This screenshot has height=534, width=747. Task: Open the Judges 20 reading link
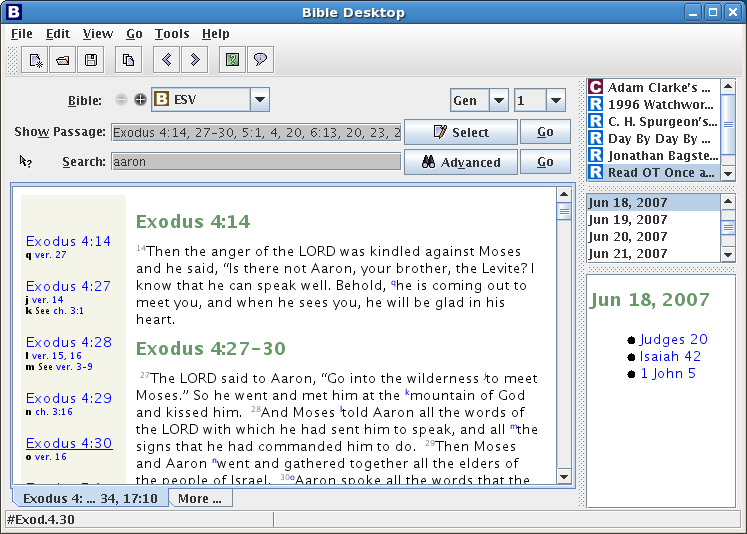[x=673, y=339]
